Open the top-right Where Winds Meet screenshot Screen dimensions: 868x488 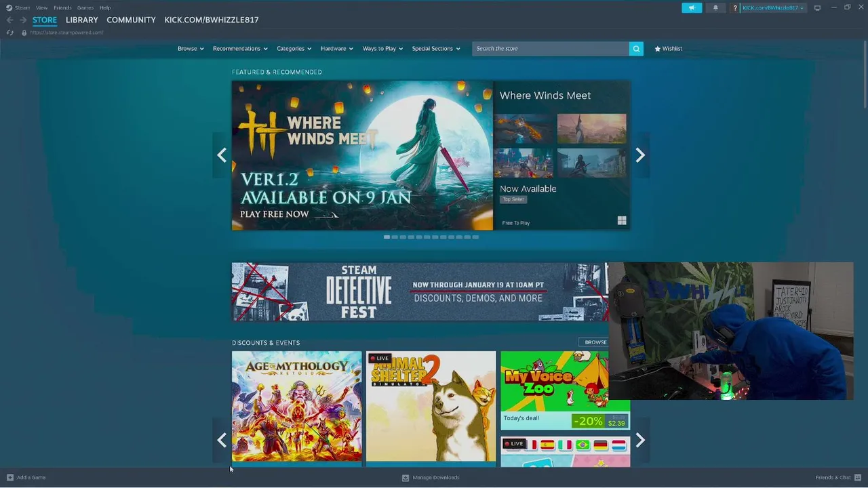click(591, 129)
